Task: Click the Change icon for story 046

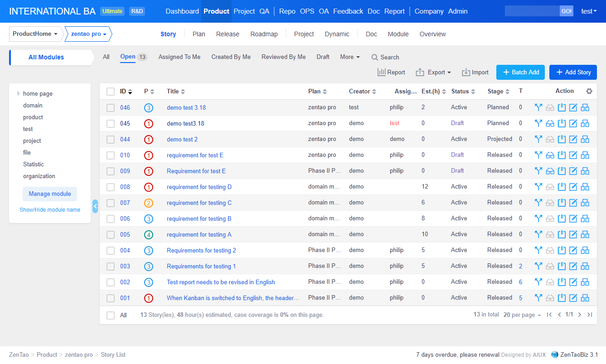Action: (538, 107)
